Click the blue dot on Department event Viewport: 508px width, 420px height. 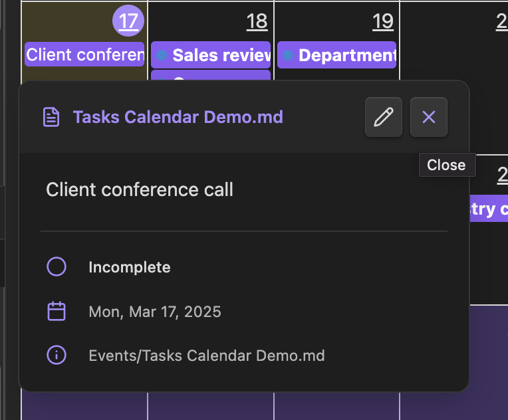pyautogui.click(x=288, y=55)
